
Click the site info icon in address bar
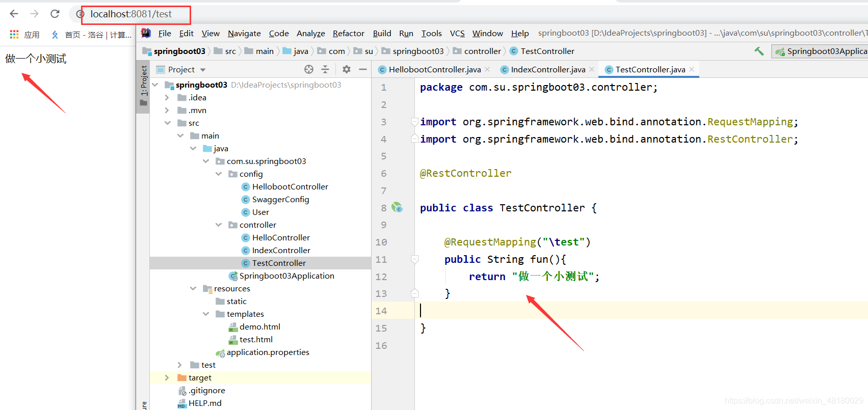point(80,14)
